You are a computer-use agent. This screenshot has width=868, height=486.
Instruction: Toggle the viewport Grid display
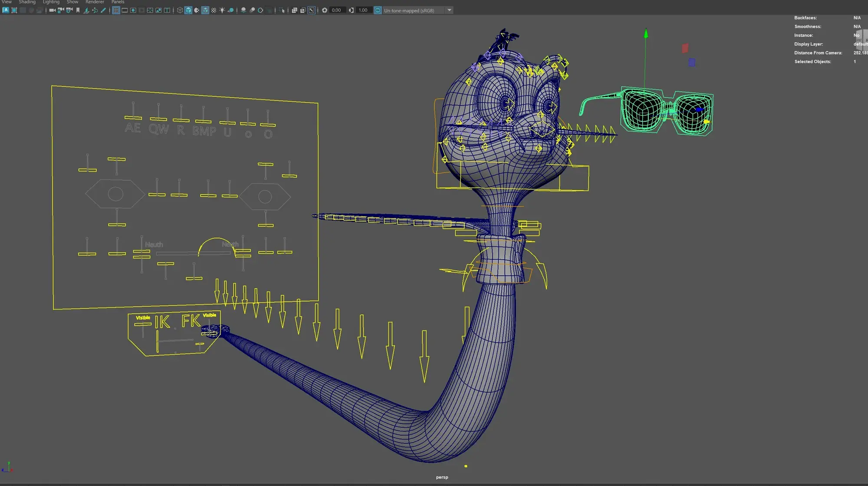click(116, 10)
